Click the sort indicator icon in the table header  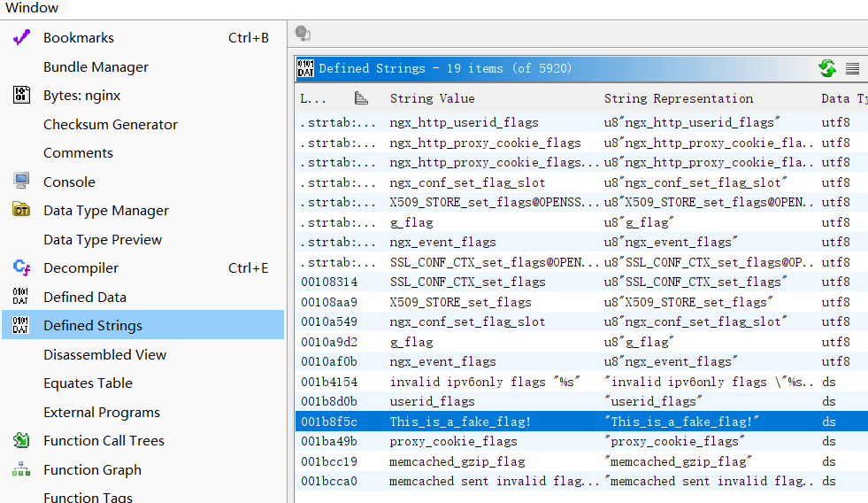point(361,98)
